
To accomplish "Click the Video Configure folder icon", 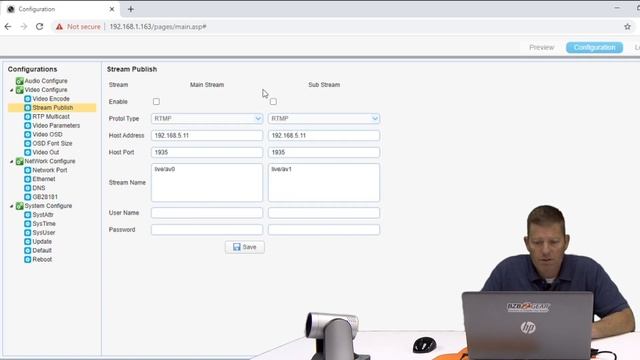I will [x=19, y=90].
